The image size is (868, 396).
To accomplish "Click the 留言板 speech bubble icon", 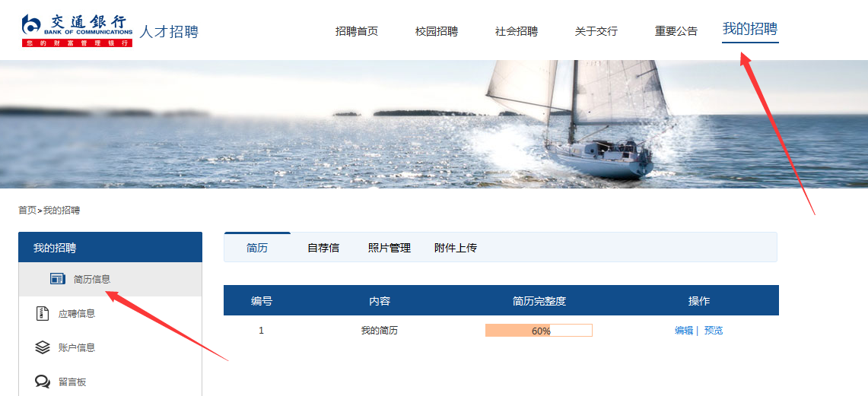I will point(43,382).
